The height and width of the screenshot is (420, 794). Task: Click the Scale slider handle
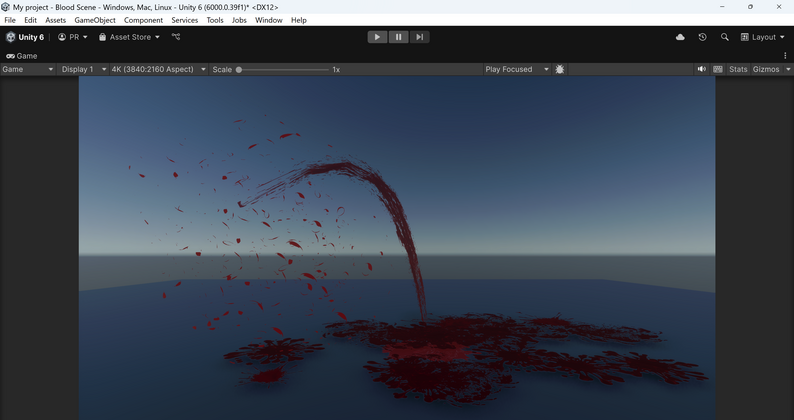tap(239, 69)
